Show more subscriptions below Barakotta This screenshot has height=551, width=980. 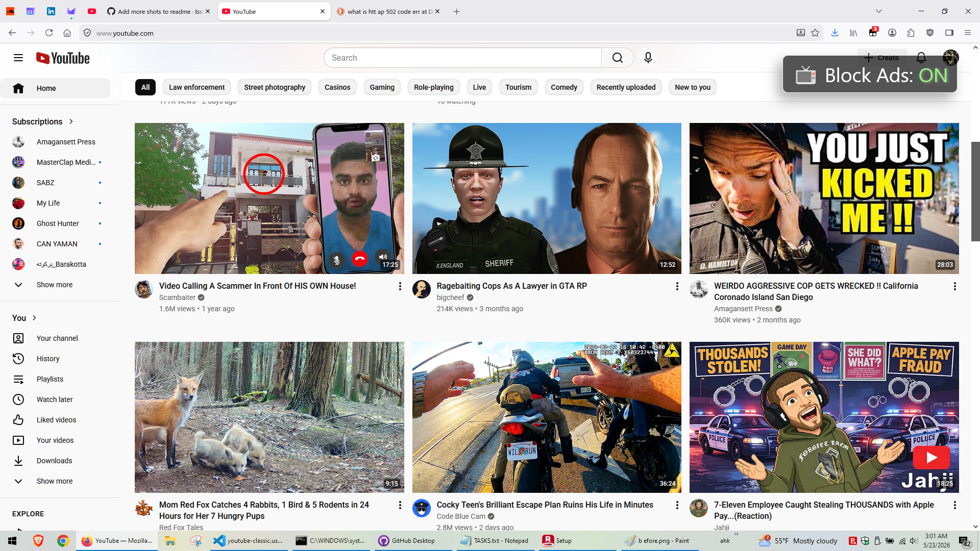[x=55, y=285]
